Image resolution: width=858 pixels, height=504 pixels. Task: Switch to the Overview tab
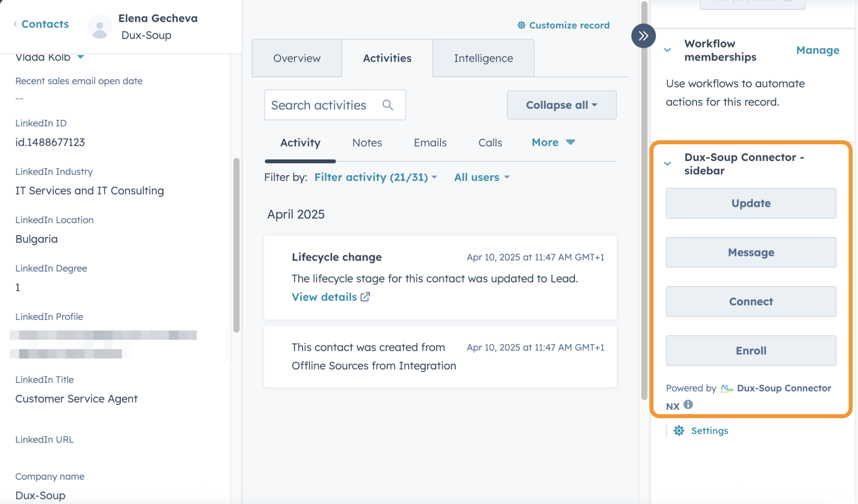pos(297,58)
